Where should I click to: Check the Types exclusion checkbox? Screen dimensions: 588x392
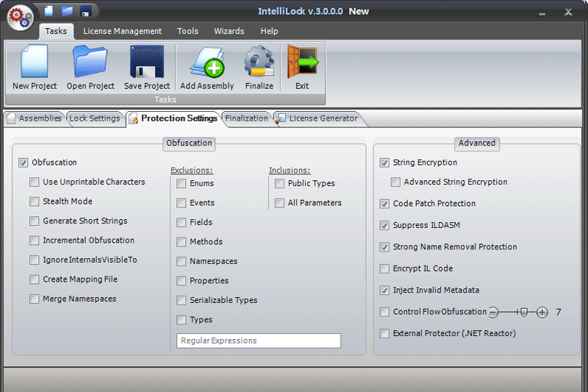(181, 320)
